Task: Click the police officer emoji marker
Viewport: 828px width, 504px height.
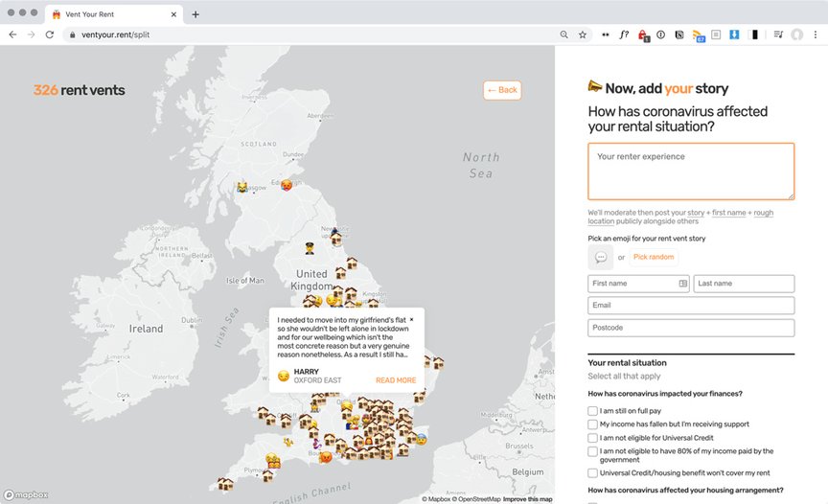Action: tap(310, 248)
